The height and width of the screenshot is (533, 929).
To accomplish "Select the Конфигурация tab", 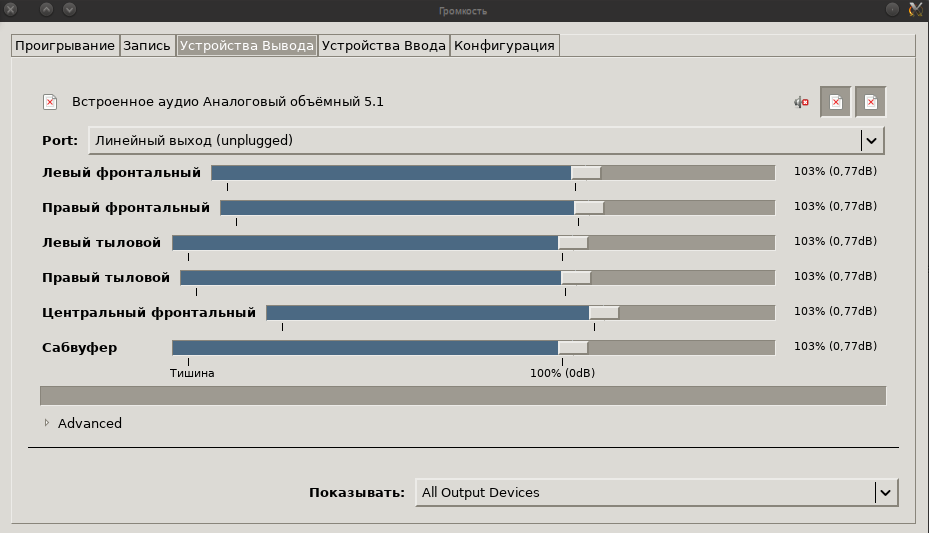I will point(504,46).
